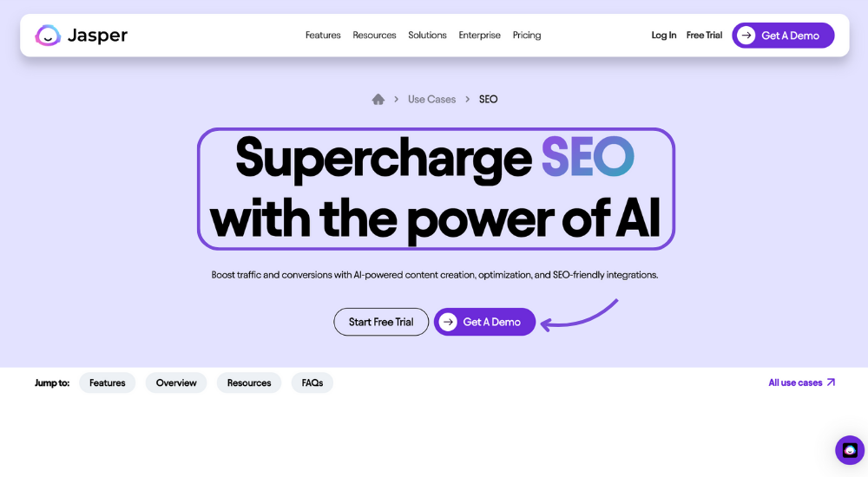The image size is (868, 477).
Task: Click the first breadcrumb chevron separator
Action: tap(397, 99)
